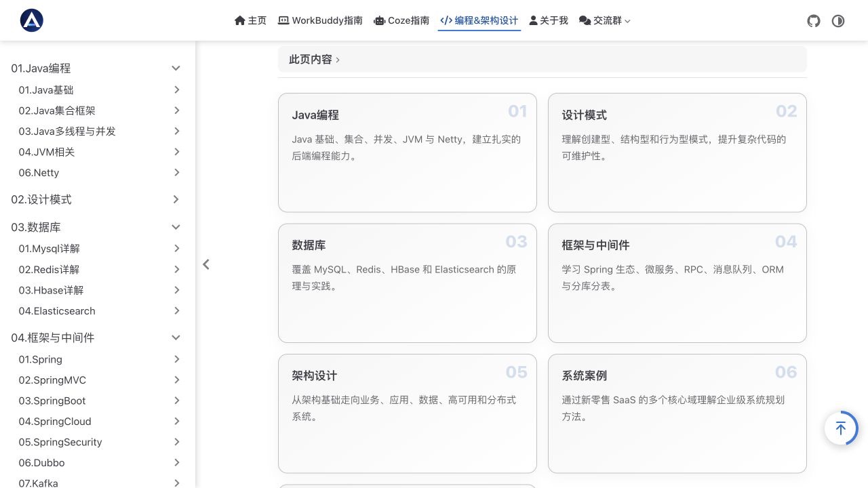868x488 pixels.
Task: Expand 交流群 dropdown menu
Action: [x=605, y=20]
